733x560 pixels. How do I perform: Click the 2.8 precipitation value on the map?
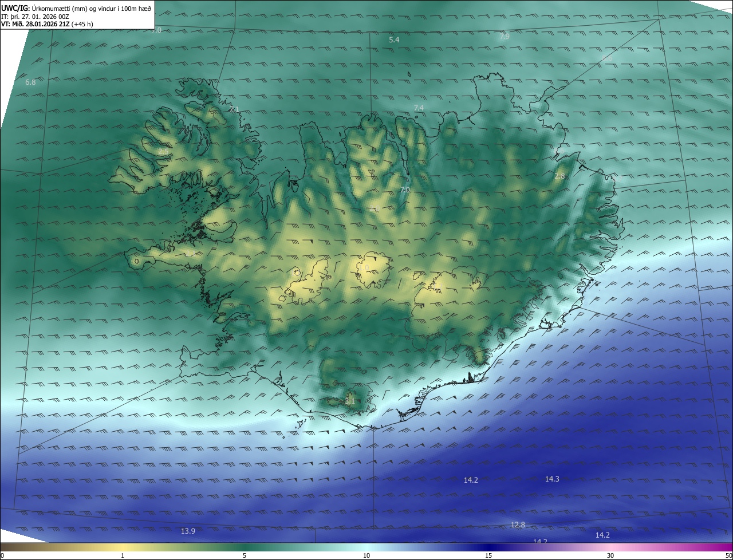(559, 176)
